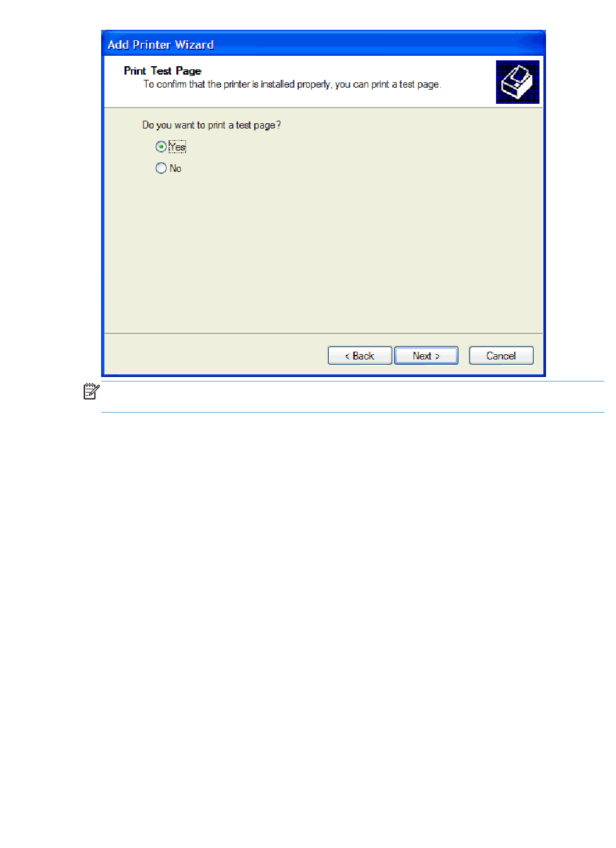Click the separator line above the wizard buttons

324,333
